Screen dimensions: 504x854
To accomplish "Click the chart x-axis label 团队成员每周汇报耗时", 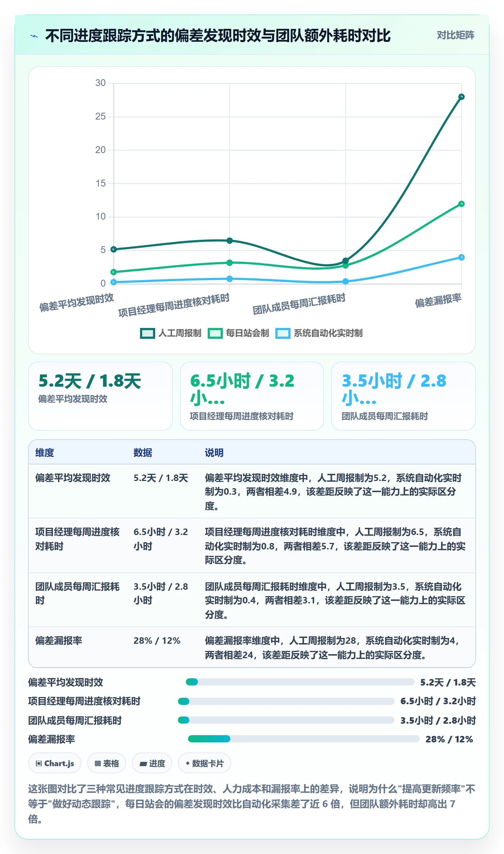I will click(299, 304).
